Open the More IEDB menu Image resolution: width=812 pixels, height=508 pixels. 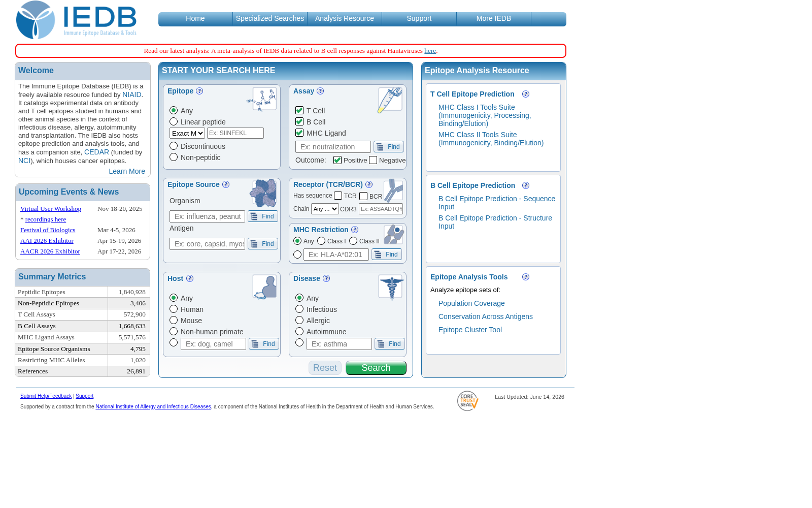coord(494,19)
